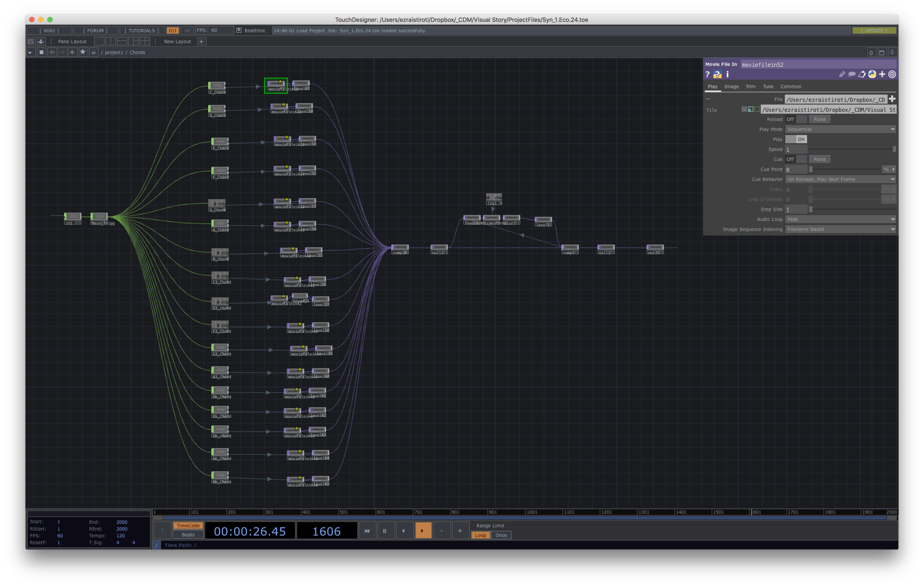Open the operator help question mark icon
Image resolution: width=924 pixels, height=586 pixels.
707,74
